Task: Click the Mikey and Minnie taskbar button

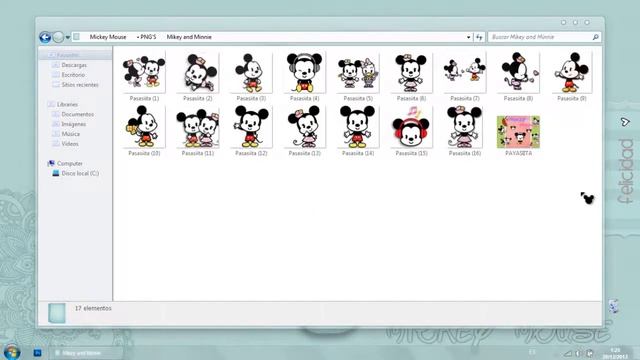Action: [86, 353]
